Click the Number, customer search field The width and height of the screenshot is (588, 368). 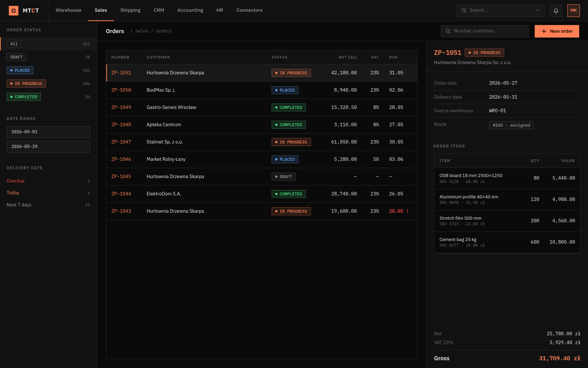tap(485, 31)
